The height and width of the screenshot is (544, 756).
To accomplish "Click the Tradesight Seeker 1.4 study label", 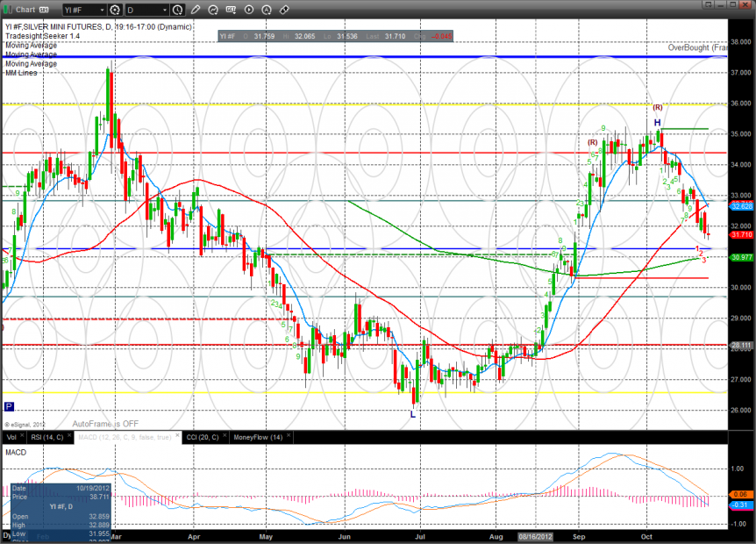I will pos(42,36).
